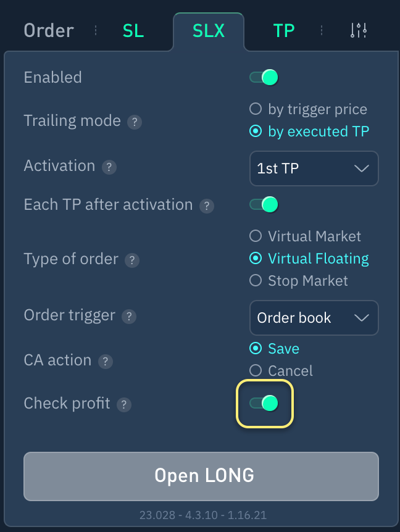Click help icon beside Activation label

(109, 167)
